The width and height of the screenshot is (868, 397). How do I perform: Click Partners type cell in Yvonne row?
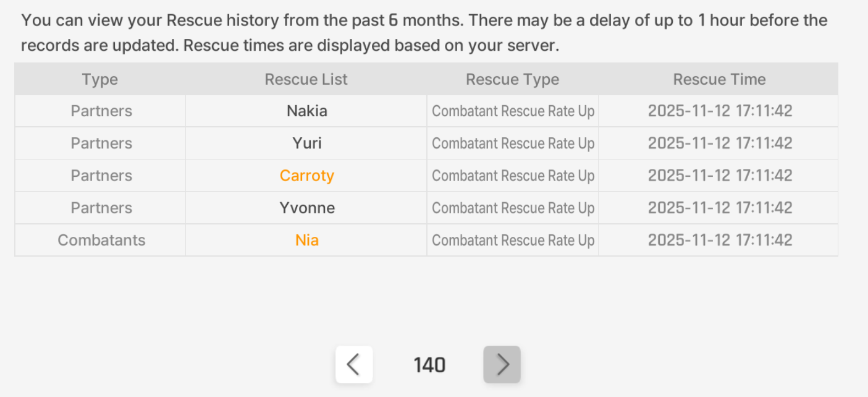[101, 208]
